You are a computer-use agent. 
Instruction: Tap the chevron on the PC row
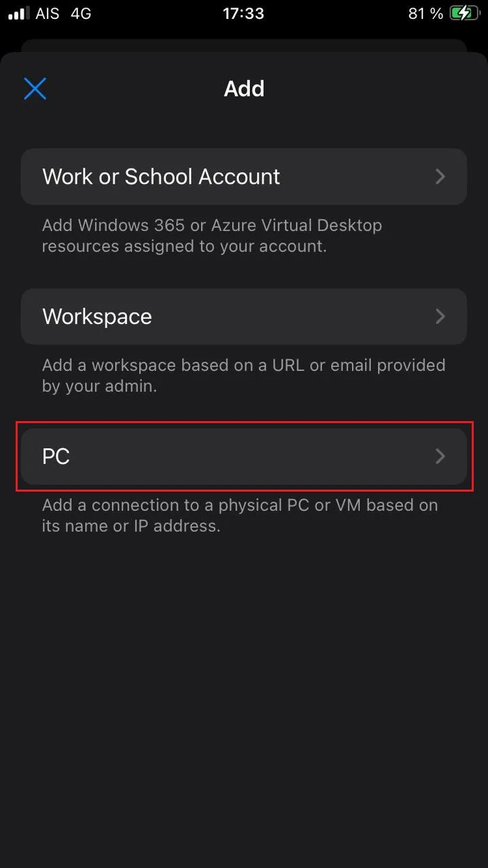[440, 456]
